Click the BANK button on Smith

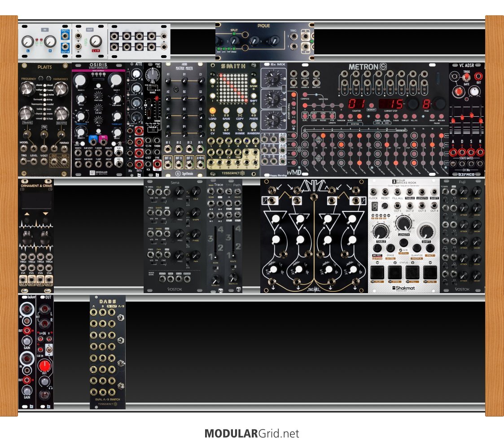point(254,80)
